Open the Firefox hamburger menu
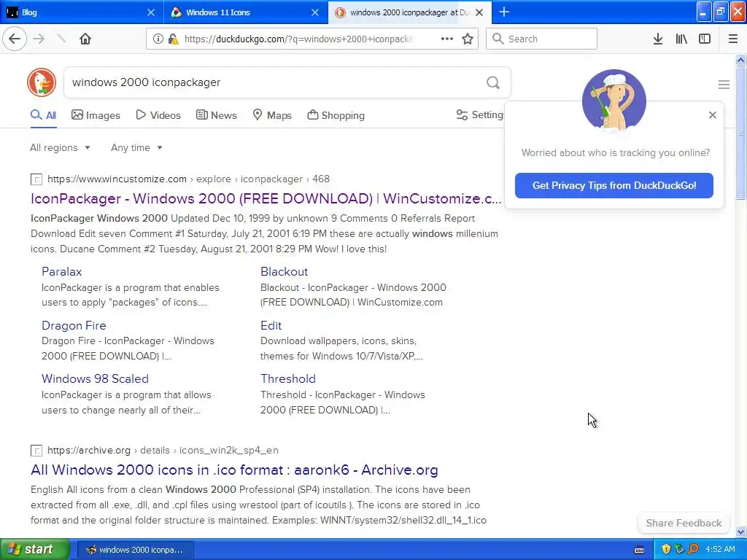The image size is (747, 560). click(x=732, y=39)
